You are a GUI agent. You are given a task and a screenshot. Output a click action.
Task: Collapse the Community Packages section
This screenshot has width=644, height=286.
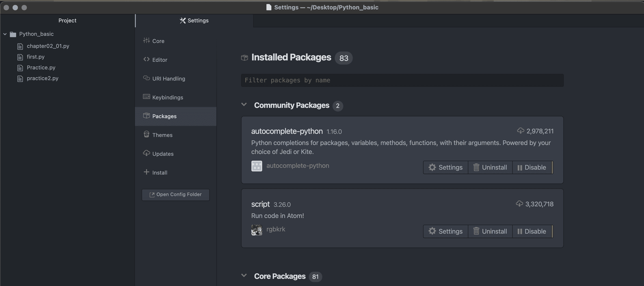click(x=244, y=105)
